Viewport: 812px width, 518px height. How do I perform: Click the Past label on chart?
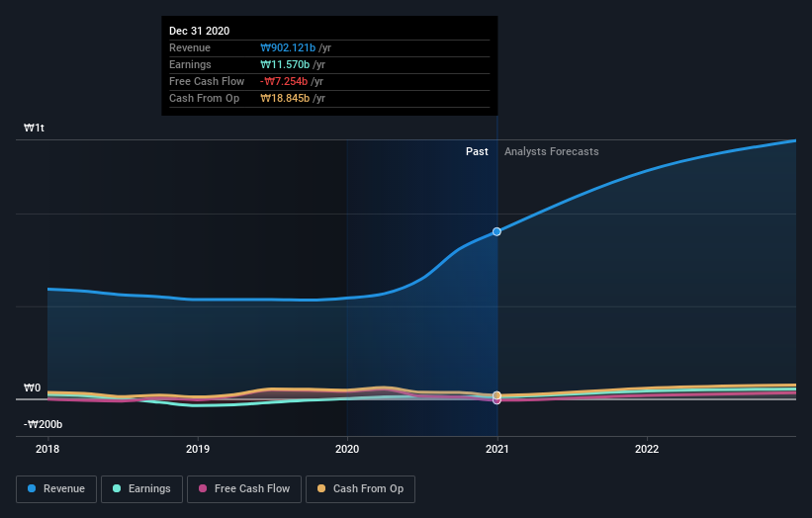click(x=477, y=151)
